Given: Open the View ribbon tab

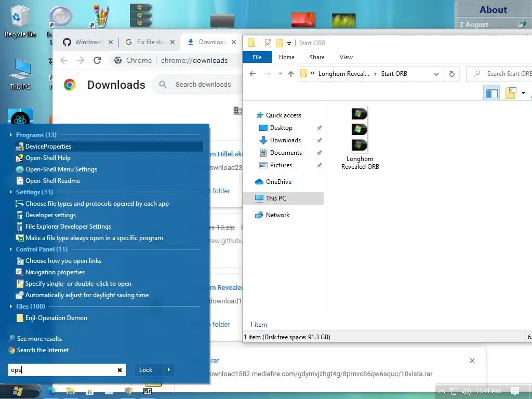Looking at the screenshot, I should [346, 57].
